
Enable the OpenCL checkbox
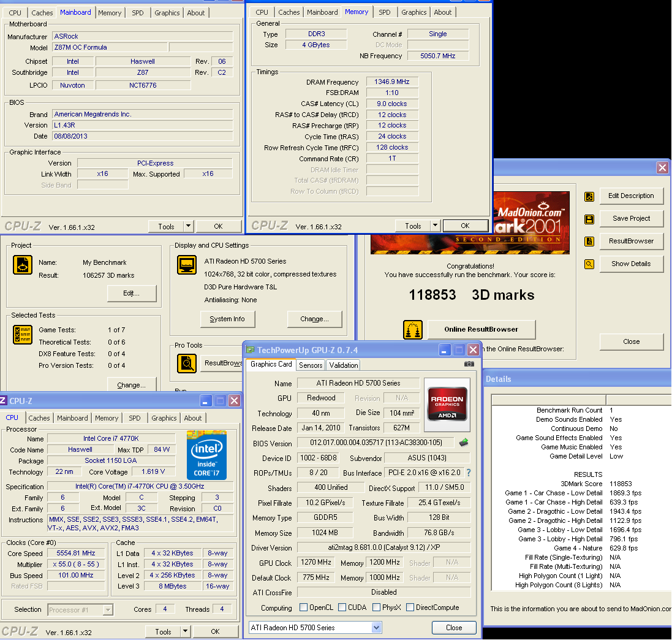tap(303, 607)
